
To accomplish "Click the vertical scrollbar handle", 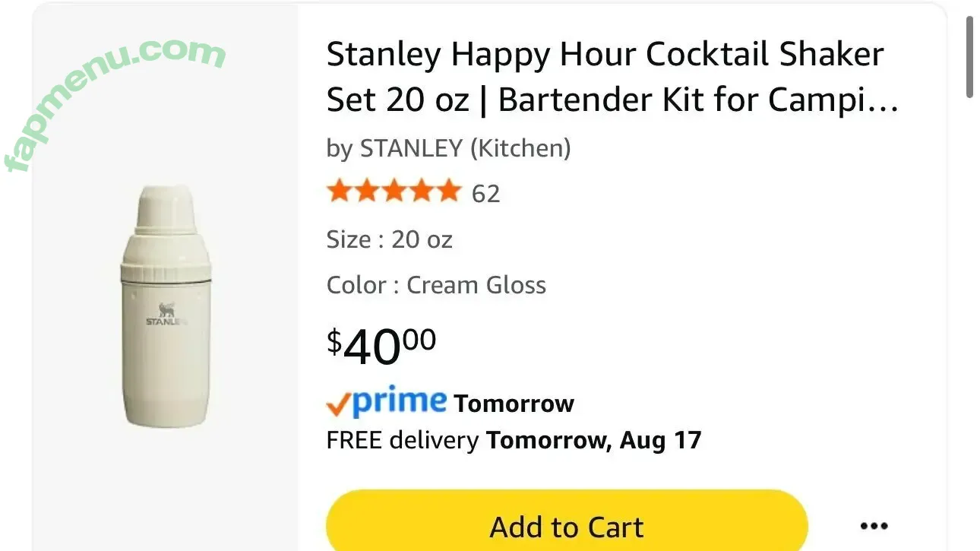I will [969, 57].
